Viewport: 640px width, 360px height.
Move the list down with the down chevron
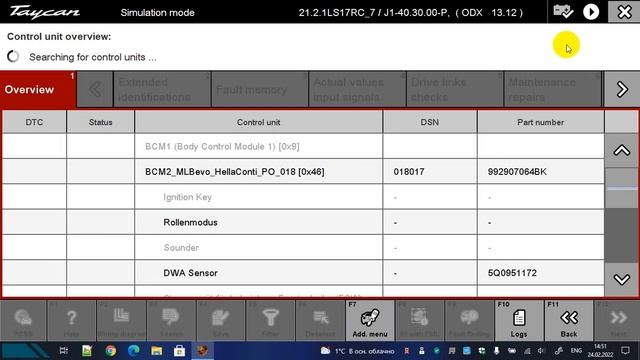[x=621, y=280]
